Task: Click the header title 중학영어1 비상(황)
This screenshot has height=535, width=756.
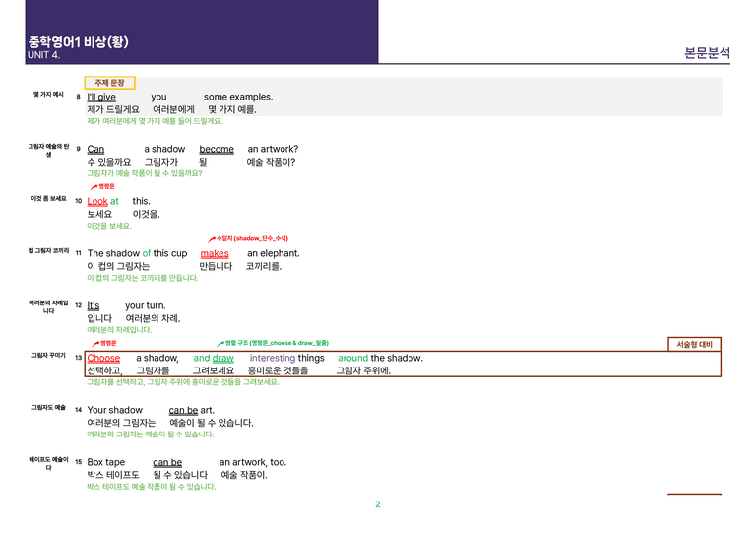Action: [78, 42]
